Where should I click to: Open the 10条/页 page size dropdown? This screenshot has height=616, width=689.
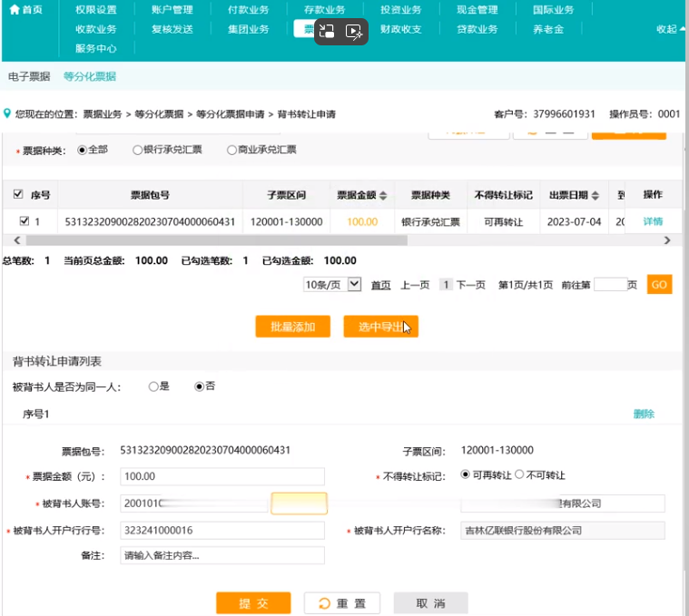(x=332, y=285)
